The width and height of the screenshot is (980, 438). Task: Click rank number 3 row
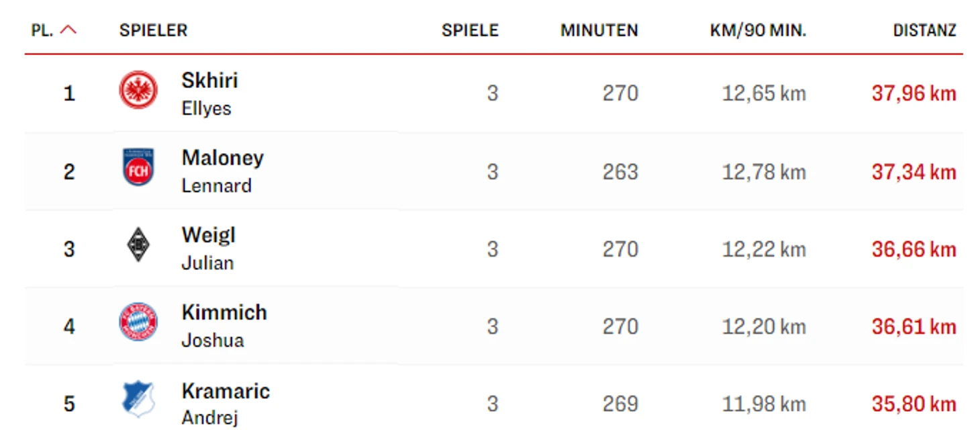pyautogui.click(x=69, y=249)
